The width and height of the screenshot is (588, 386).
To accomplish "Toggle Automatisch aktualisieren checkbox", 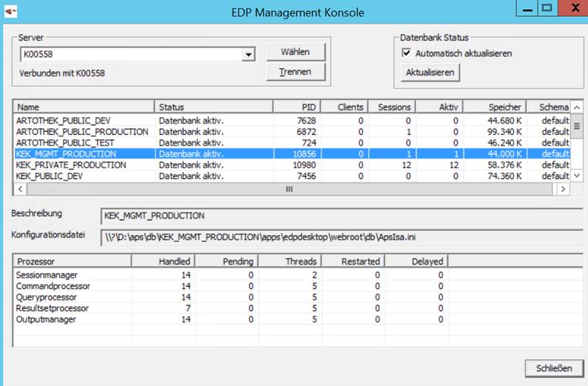I will click(x=406, y=53).
